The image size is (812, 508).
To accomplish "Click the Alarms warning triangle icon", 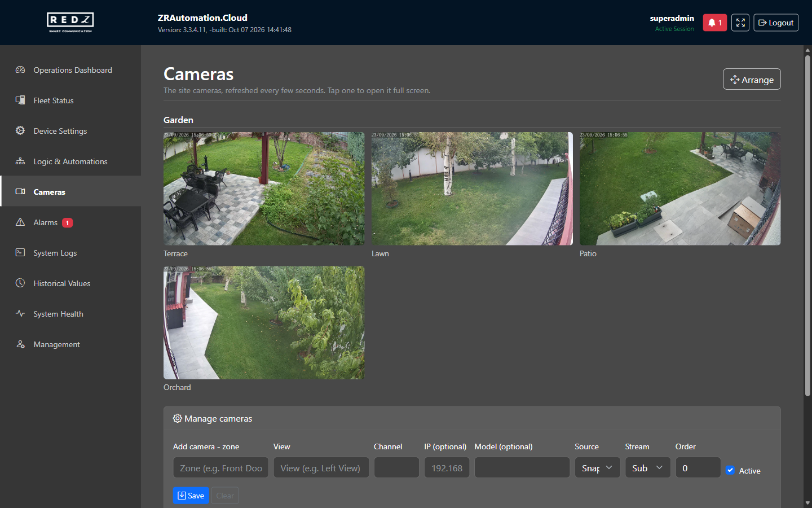I will click(x=20, y=222).
